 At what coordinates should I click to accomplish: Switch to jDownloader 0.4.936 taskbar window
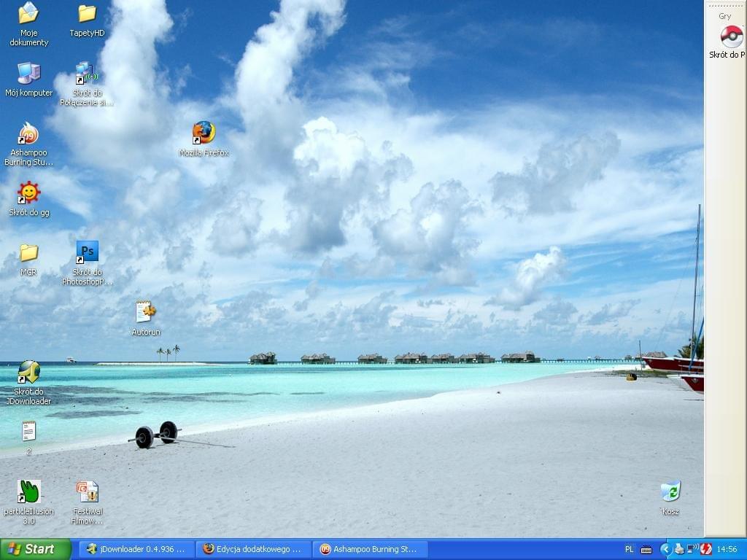click(x=136, y=549)
